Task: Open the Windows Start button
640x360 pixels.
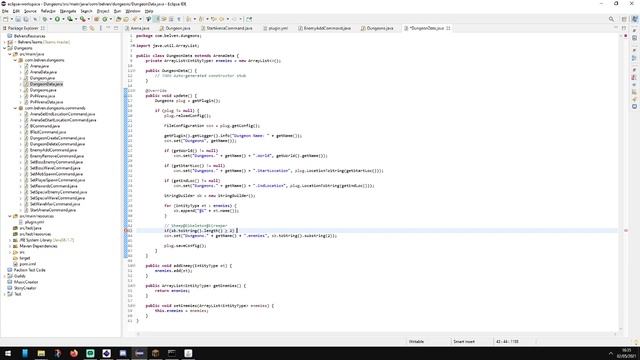Action: tap(8, 353)
